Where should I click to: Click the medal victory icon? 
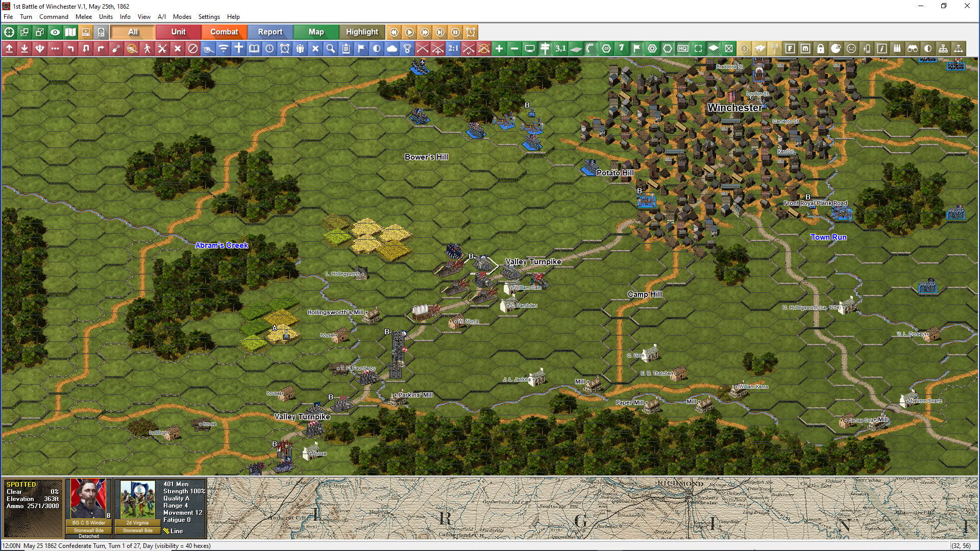point(407,48)
